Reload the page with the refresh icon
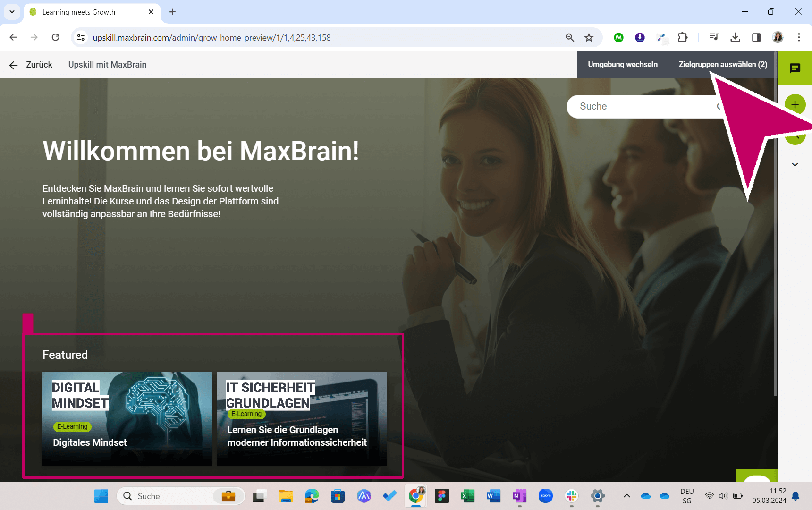Image resolution: width=812 pixels, height=510 pixels. 56,37
